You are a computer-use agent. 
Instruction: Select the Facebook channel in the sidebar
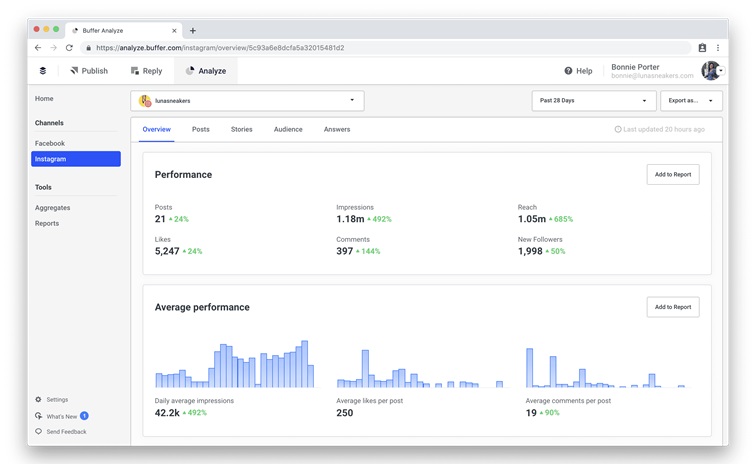click(50, 143)
